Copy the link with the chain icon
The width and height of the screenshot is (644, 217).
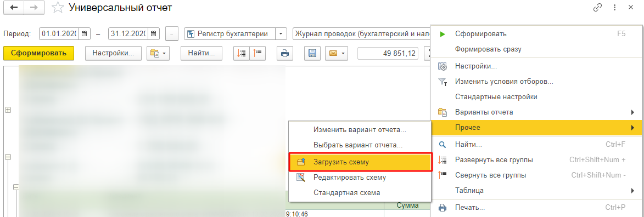(x=597, y=7)
